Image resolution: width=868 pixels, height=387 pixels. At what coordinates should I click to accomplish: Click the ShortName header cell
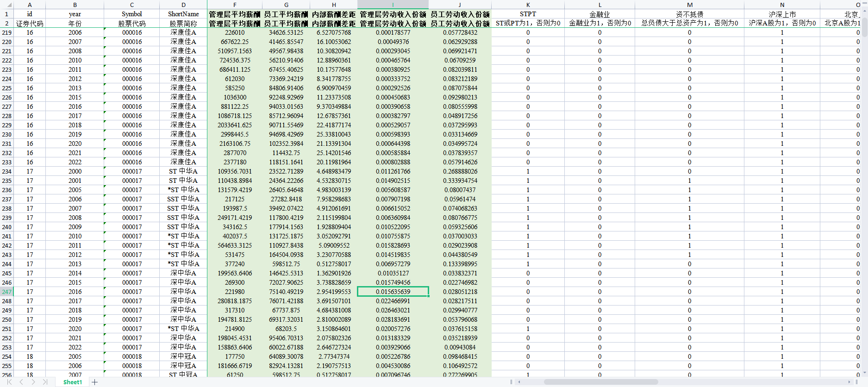[x=183, y=14]
